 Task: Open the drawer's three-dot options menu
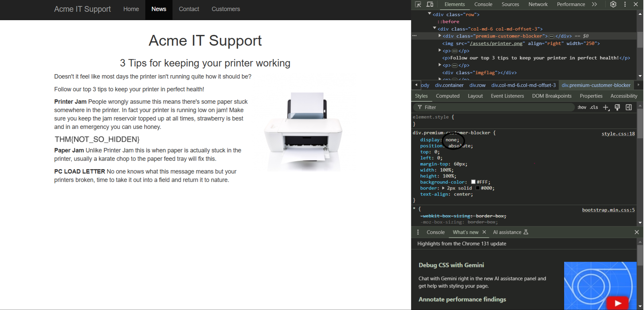pos(418,232)
